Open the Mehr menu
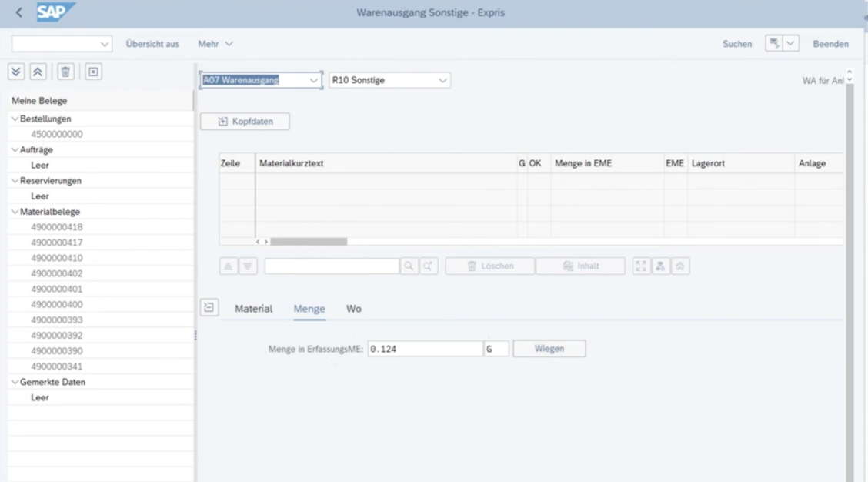This screenshot has height=482, width=868. [215, 44]
